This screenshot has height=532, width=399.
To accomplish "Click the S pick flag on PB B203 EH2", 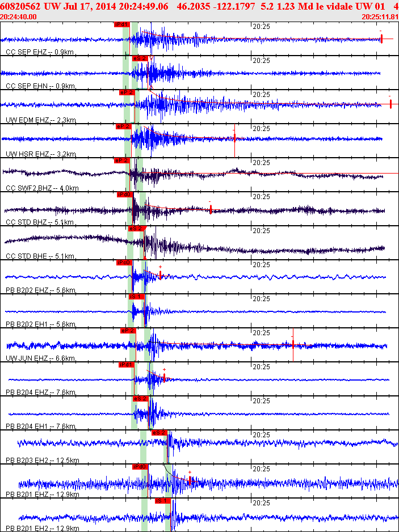I will click(159, 433).
